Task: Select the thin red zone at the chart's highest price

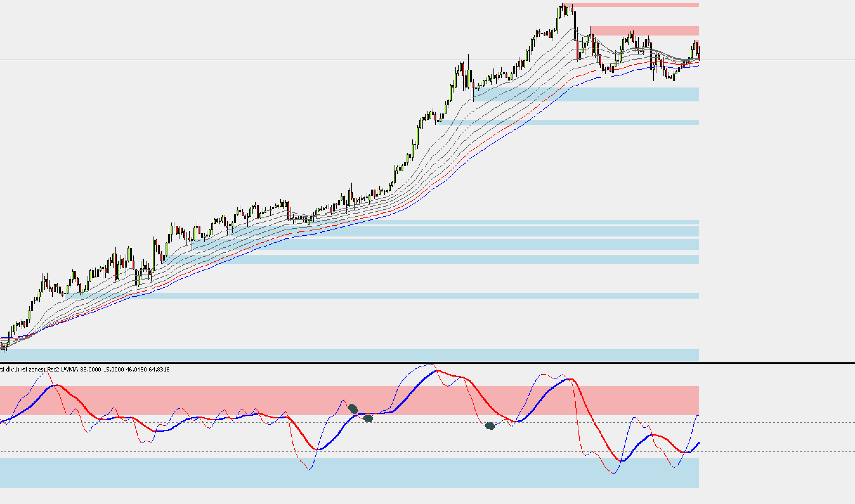Action: [630, 5]
